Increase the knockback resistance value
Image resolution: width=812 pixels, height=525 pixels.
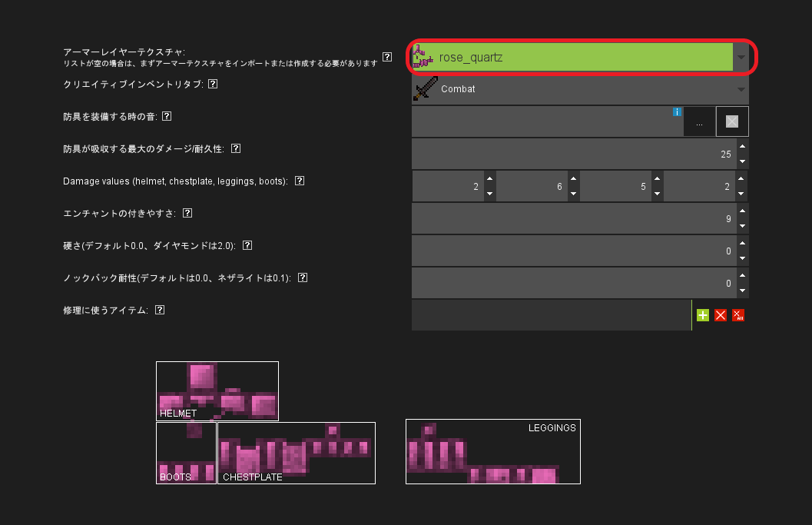[x=742, y=275]
